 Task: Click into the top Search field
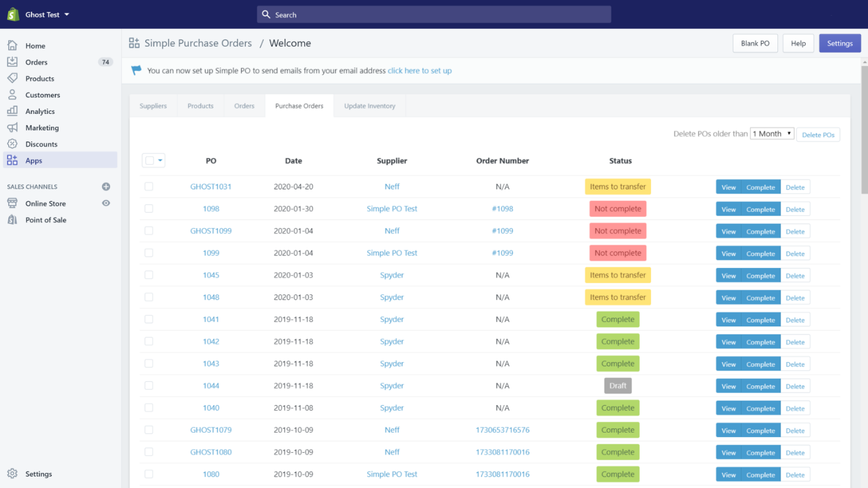(434, 14)
